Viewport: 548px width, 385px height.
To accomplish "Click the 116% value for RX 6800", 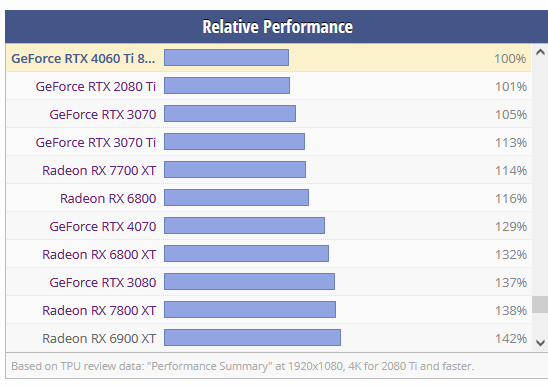I will coord(511,198).
